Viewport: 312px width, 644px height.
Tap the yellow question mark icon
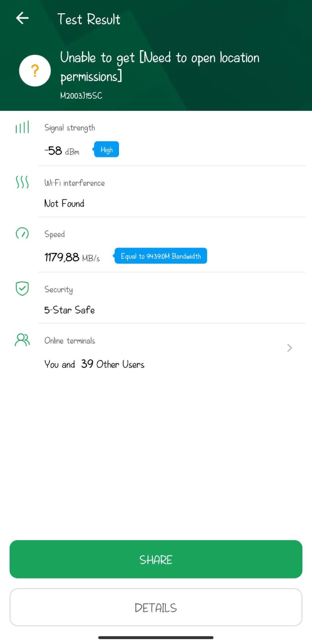point(35,70)
